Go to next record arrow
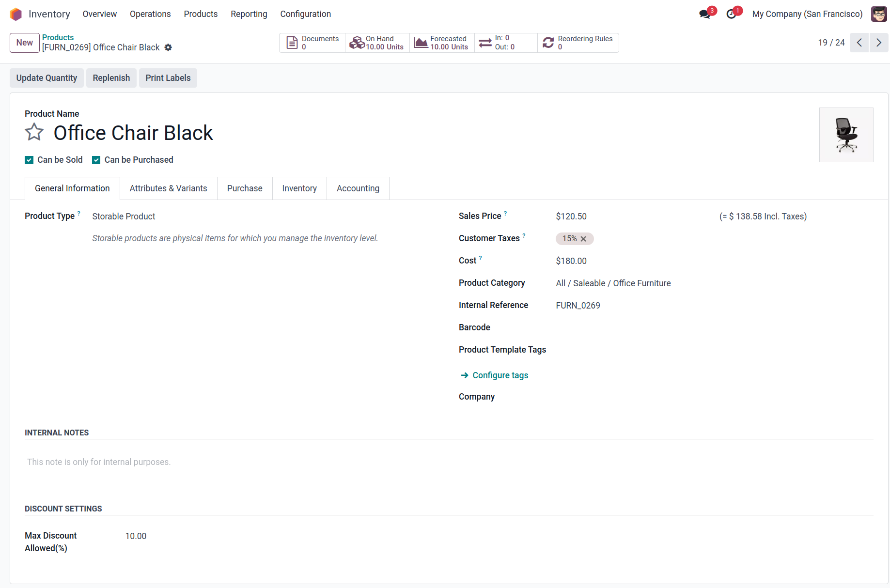The image size is (890, 588). pyautogui.click(x=879, y=43)
